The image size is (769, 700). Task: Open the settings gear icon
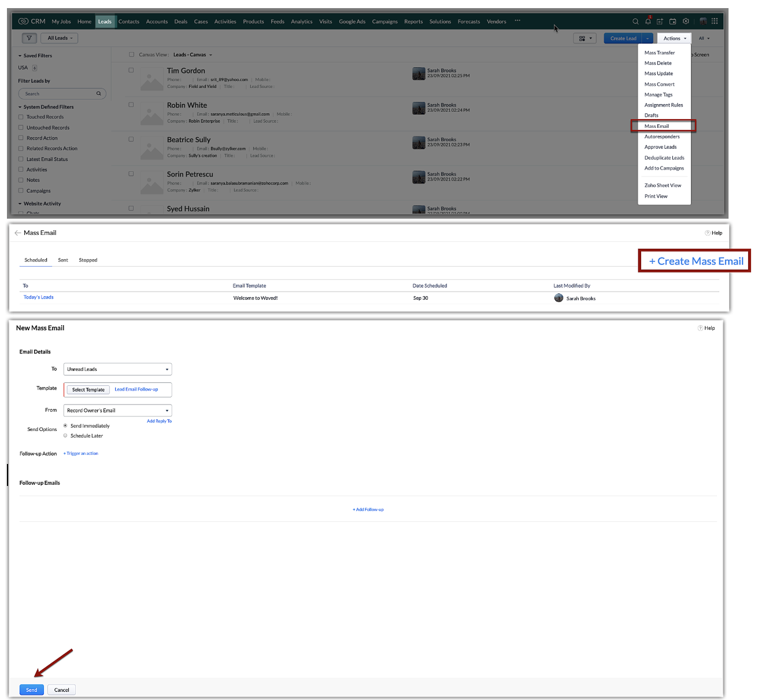point(686,21)
